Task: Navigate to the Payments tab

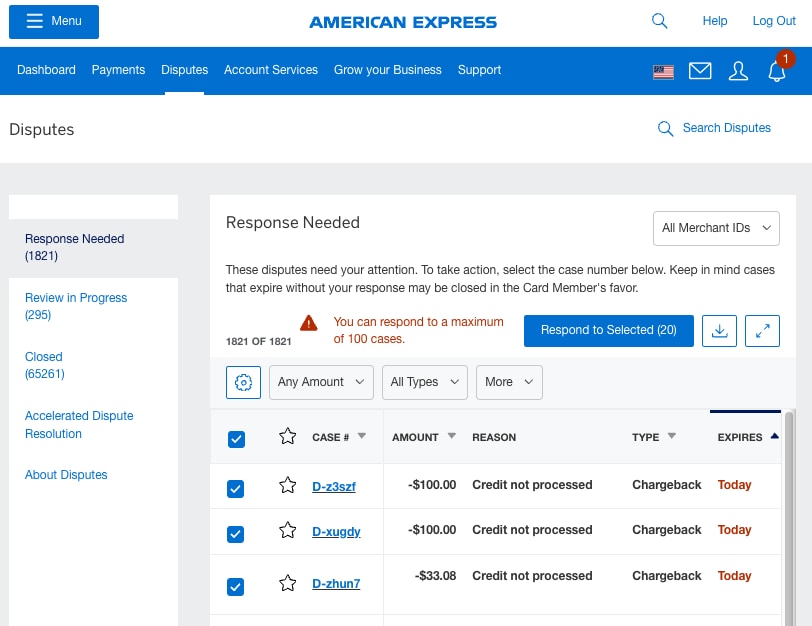Action: (118, 70)
